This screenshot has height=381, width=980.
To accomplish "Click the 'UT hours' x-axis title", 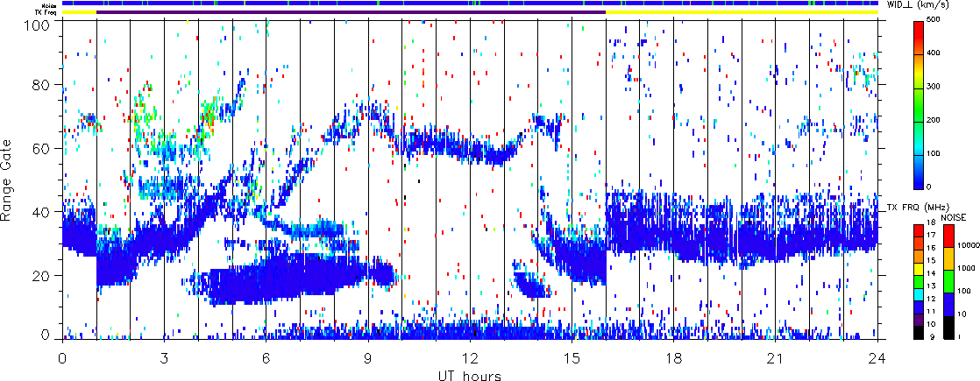I will point(470,375).
